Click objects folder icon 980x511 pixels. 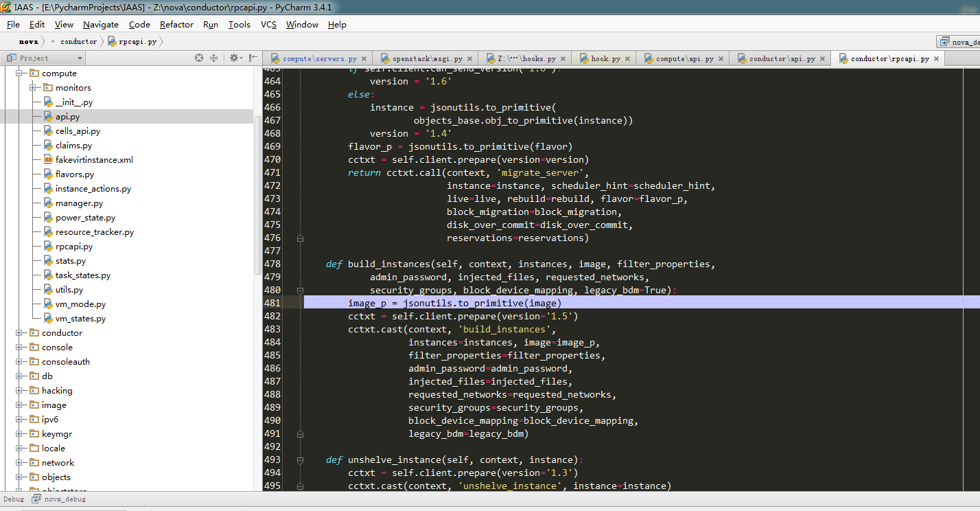pyautogui.click(x=34, y=477)
